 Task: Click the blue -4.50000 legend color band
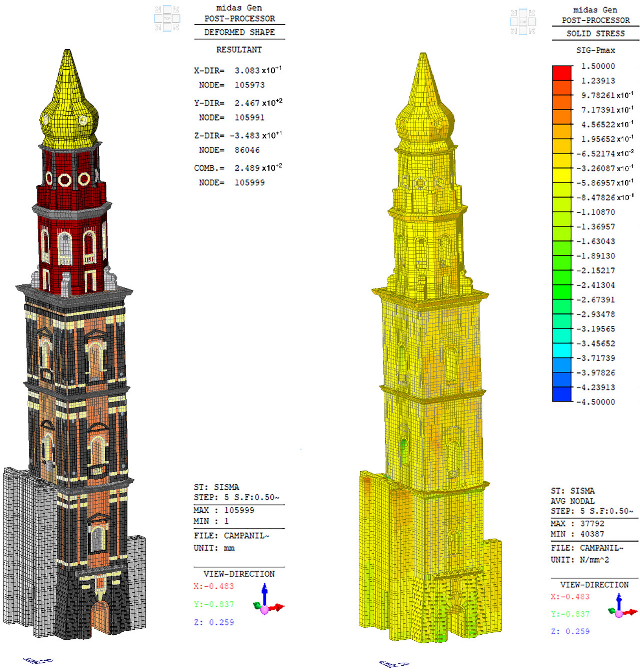point(561,394)
